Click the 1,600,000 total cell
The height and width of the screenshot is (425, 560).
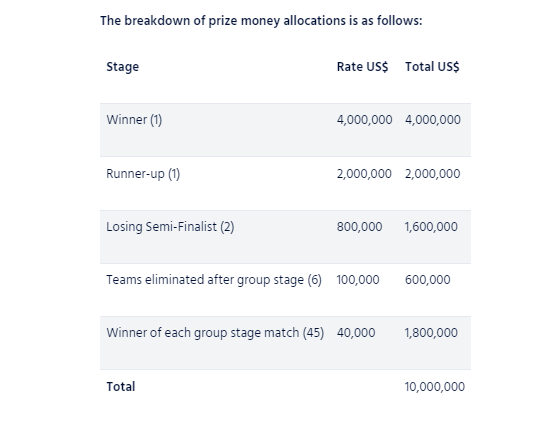(431, 227)
